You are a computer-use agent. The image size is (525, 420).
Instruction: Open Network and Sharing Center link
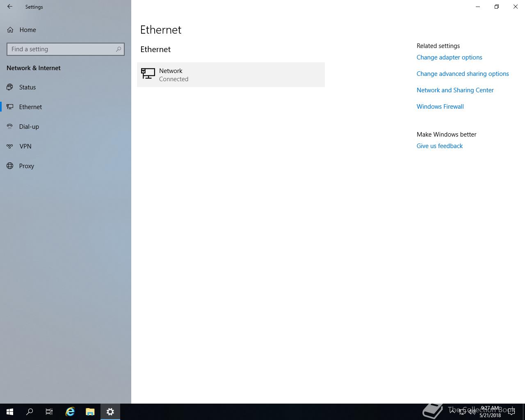(455, 90)
